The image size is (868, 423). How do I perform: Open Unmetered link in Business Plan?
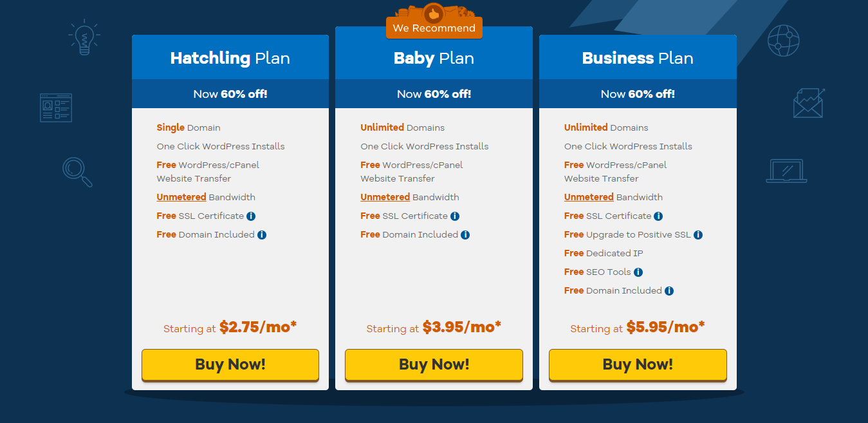pyautogui.click(x=589, y=197)
